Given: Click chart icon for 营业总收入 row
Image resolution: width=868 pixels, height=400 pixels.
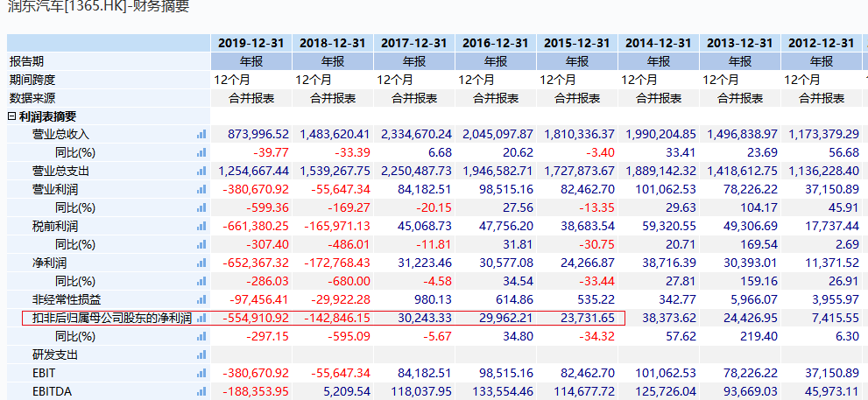Looking at the screenshot, I should point(201,134).
